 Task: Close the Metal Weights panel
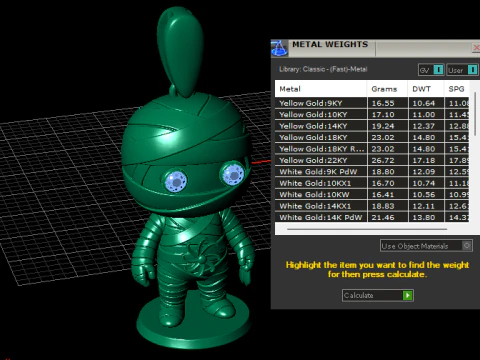pyautogui.click(x=476, y=48)
